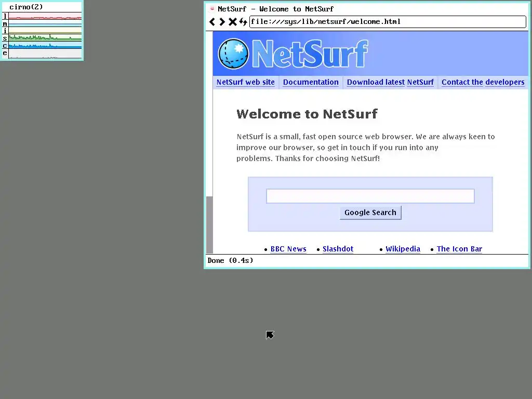This screenshot has height=399, width=532.
Task: Click the 'Welcome to NetSurf' heading
Action: coord(307,114)
